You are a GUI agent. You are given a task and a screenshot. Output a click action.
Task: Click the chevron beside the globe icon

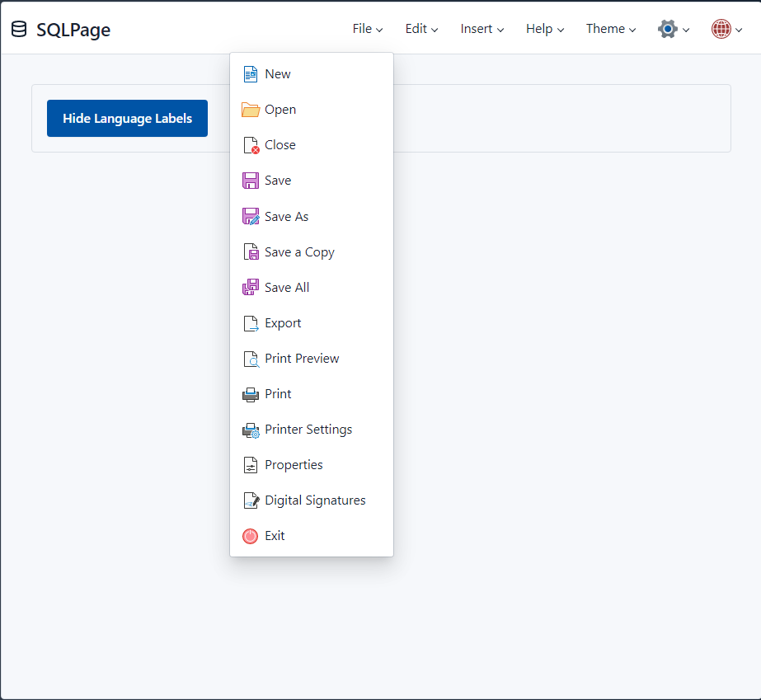point(739,31)
